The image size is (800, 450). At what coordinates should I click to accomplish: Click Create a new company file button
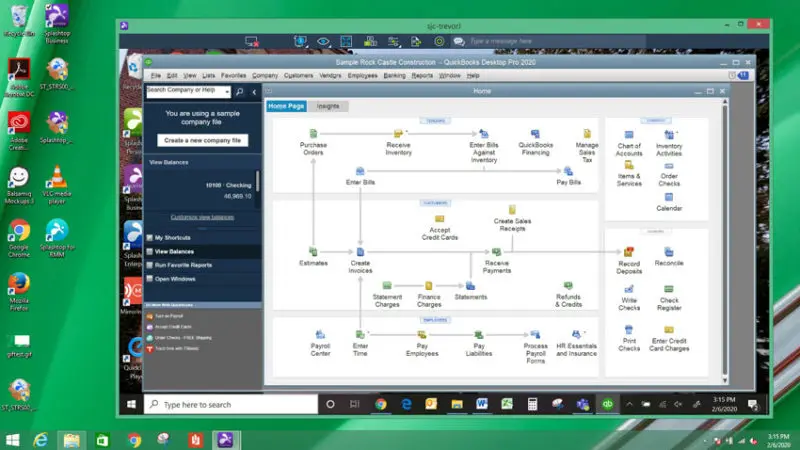coord(203,140)
